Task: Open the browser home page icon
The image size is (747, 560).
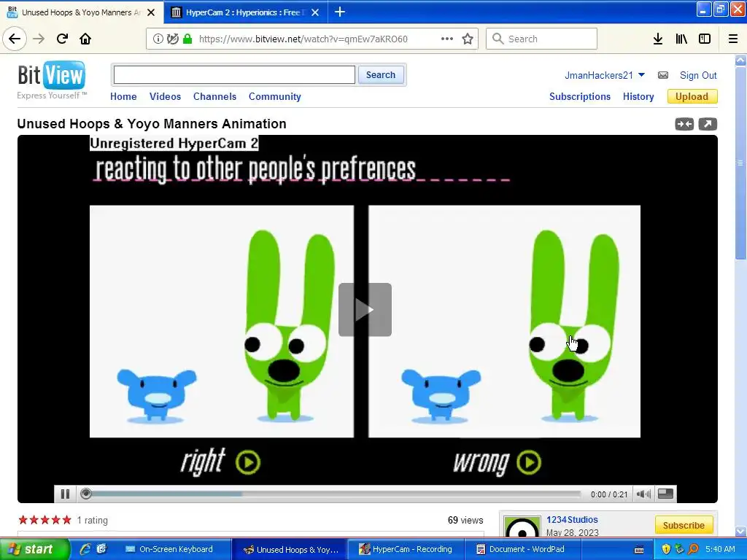Action: [85, 39]
